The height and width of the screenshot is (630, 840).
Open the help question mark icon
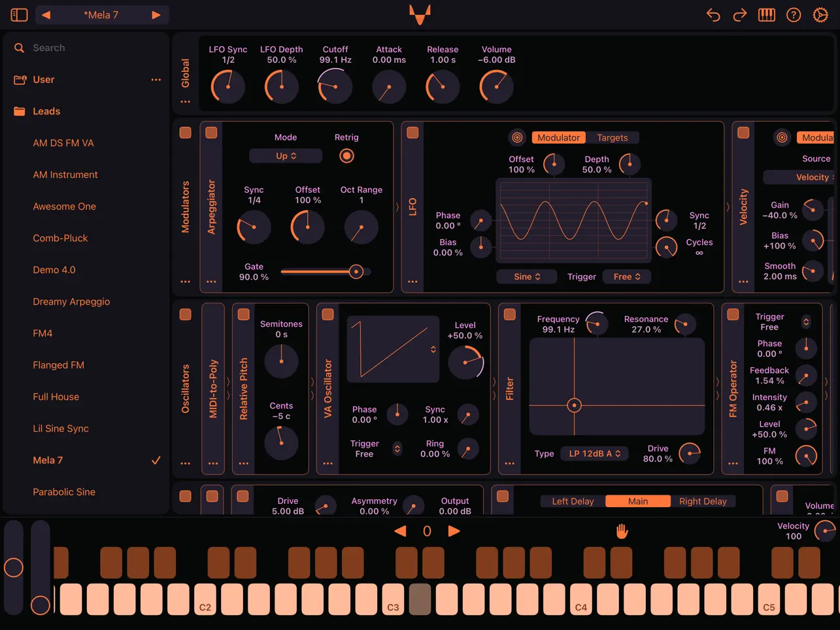pyautogui.click(x=794, y=14)
